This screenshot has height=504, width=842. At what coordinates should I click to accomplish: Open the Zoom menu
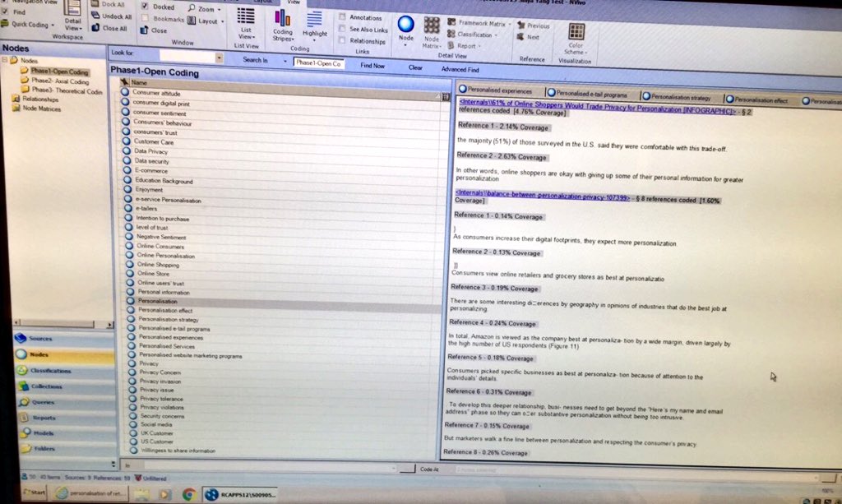point(204,9)
